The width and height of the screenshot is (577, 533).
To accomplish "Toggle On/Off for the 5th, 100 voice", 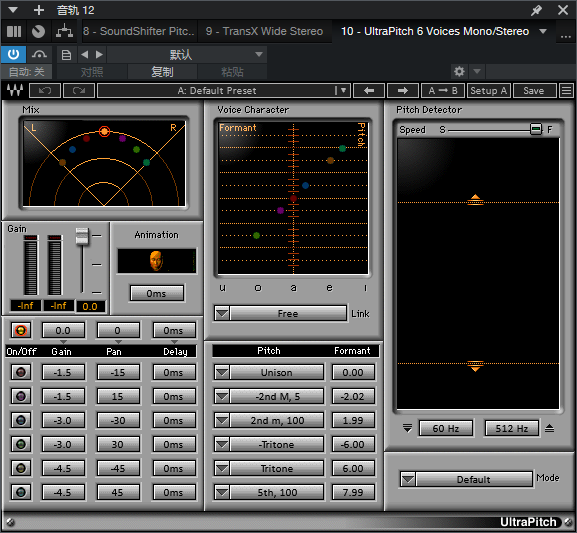I will (x=21, y=492).
